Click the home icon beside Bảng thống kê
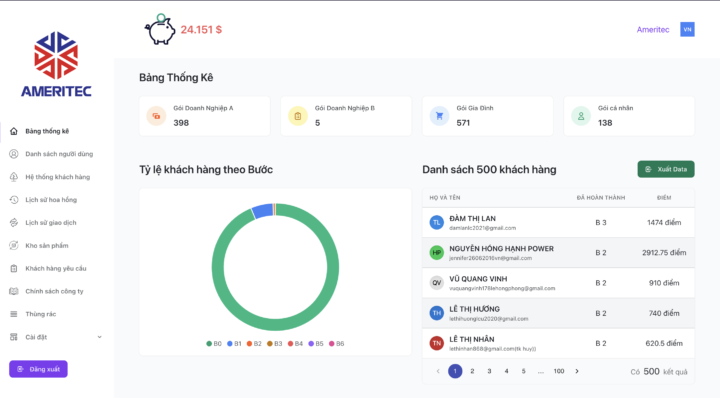 pyautogui.click(x=14, y=131)
